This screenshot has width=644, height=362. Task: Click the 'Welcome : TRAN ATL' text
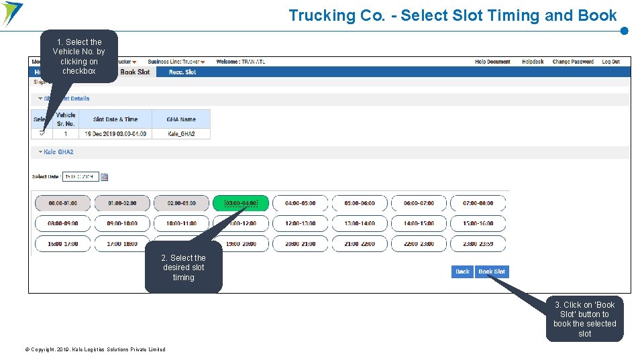point(241,62)
